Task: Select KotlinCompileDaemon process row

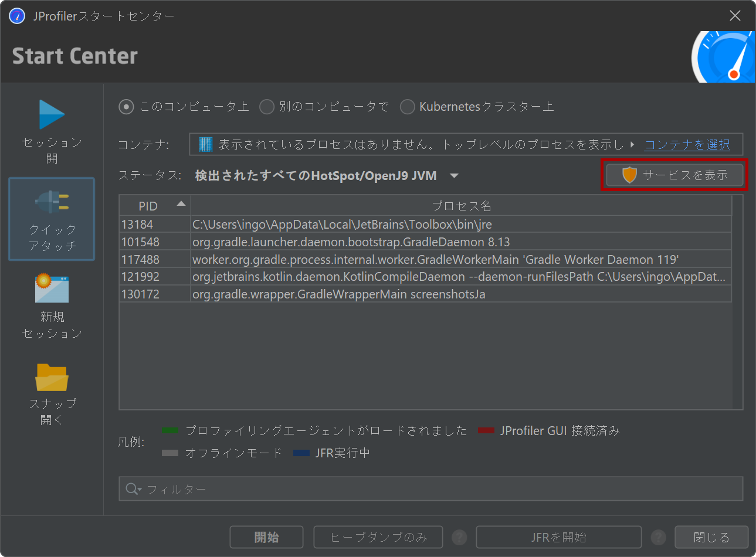Action: [x=425, y=277]
